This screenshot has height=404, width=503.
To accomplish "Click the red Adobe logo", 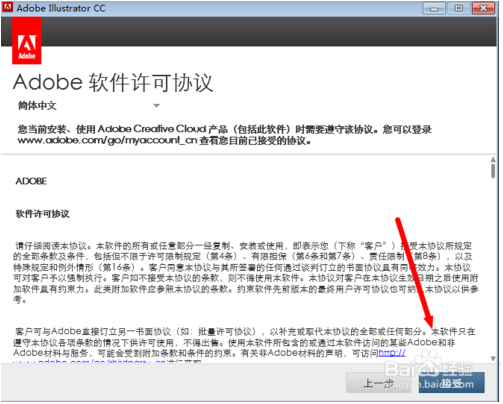I will click(27, 40).
